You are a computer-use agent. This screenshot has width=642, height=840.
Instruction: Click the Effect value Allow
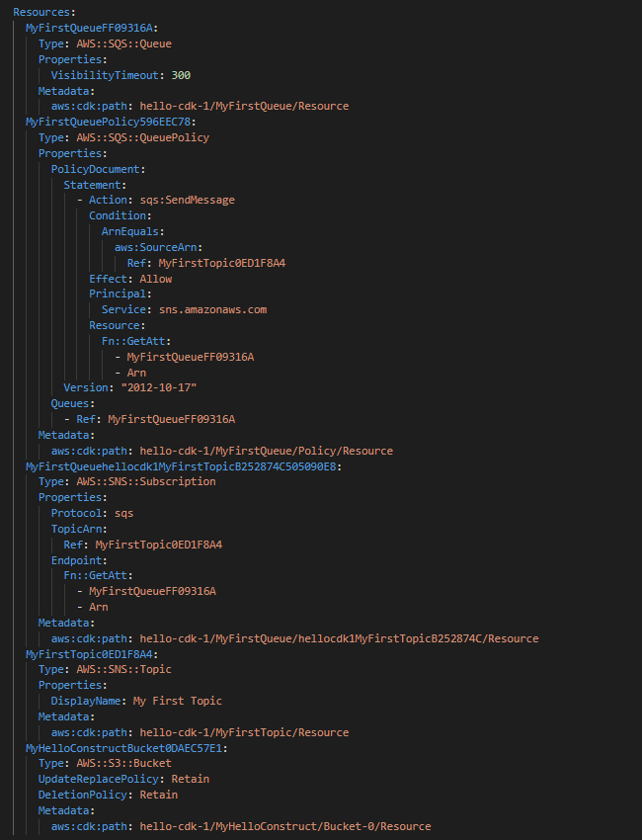pyautogui.click(x=155, y=279)
